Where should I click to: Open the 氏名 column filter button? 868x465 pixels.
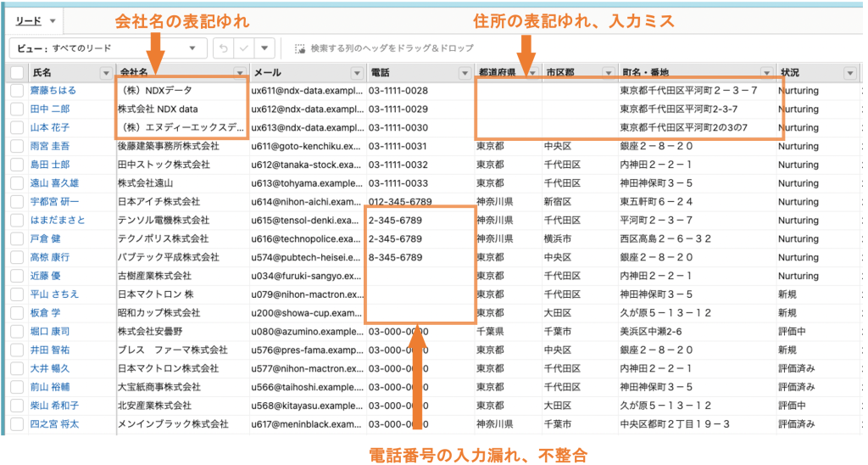pos(106,73)
